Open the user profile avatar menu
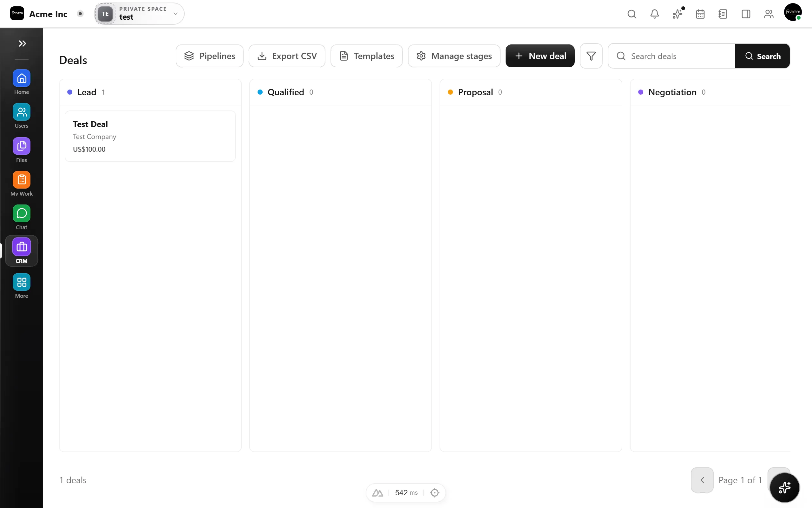 (x=793, y=12)
